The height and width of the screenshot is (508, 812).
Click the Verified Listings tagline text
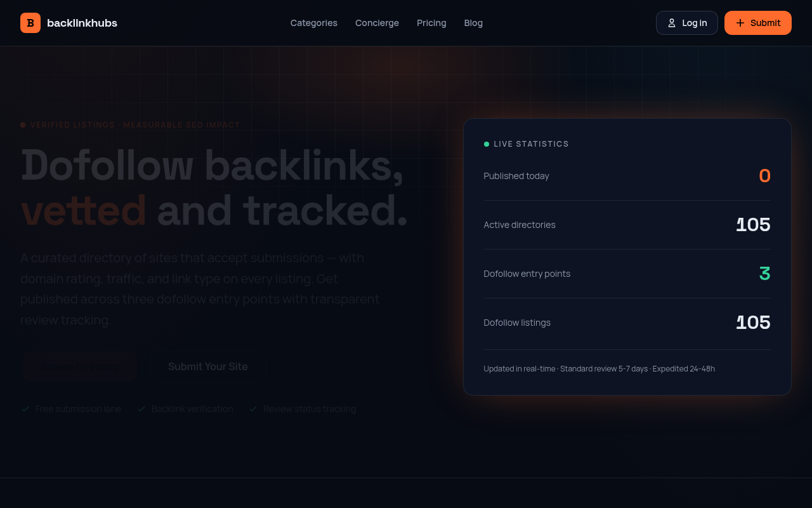point(135,125)
